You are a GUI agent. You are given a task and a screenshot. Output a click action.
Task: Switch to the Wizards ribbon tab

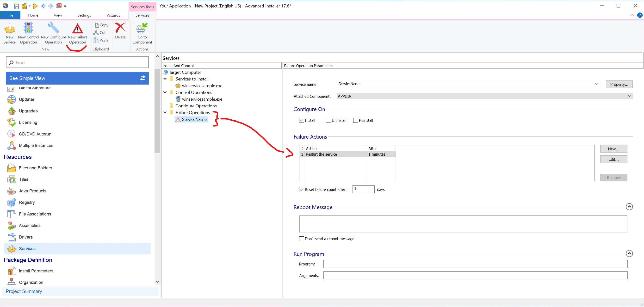pyautogui.click(x=113, y=15)
